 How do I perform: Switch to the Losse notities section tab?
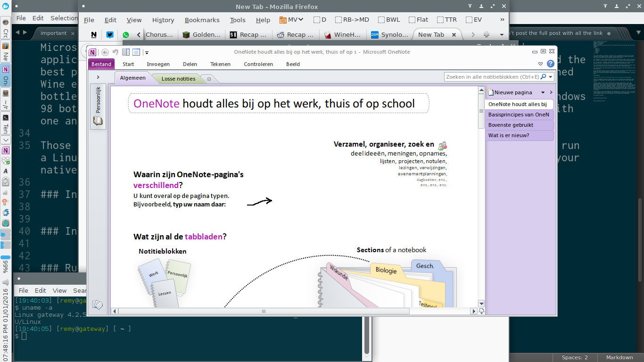(x=178, y=79)
